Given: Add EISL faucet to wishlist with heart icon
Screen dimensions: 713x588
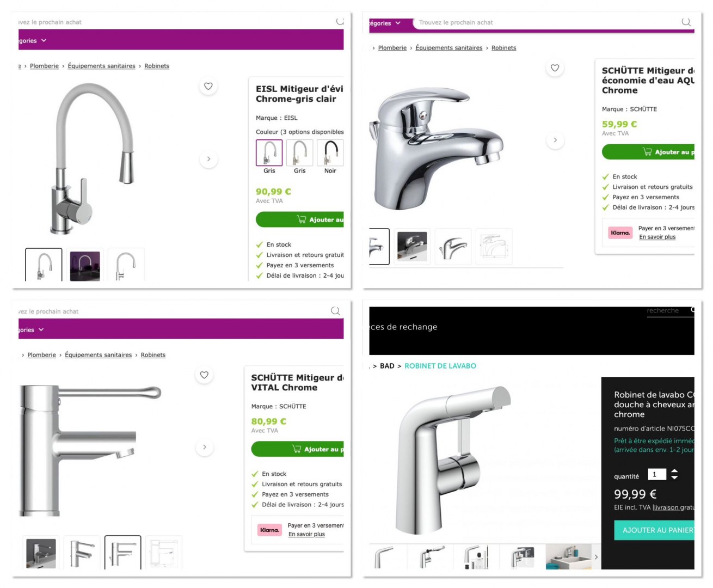Looking at the screenshot, I should 208,86.
